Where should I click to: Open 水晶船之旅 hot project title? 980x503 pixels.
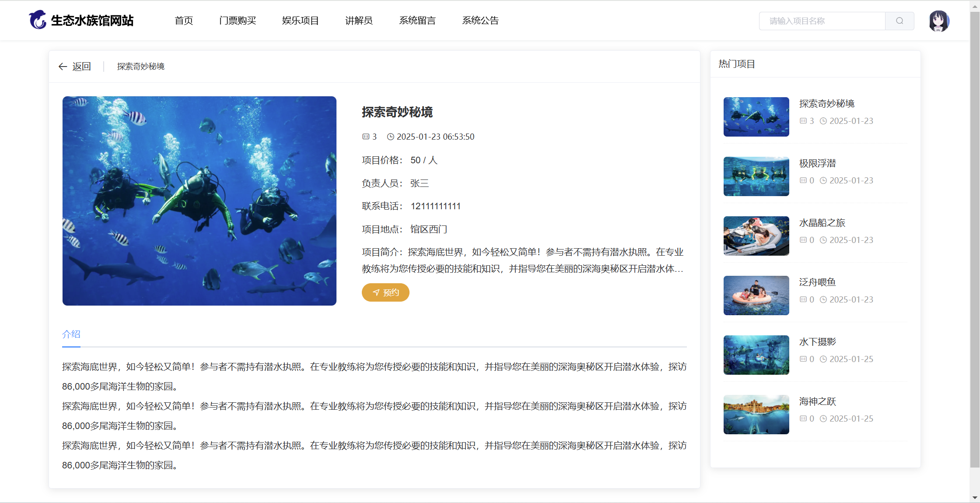point(822,223)
